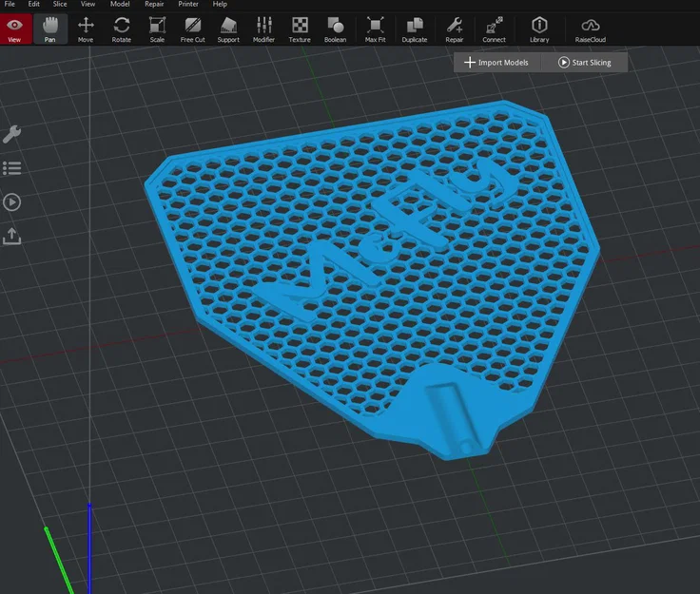Viewport: 700px width, 594px height.
Task: Open the Support tool
Action: (228, 29)
